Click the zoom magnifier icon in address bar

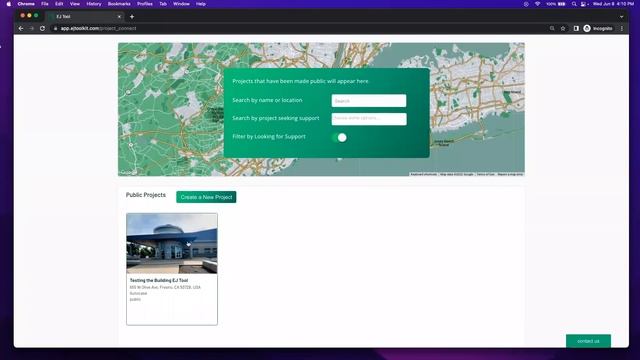click(x=552, y=28)
